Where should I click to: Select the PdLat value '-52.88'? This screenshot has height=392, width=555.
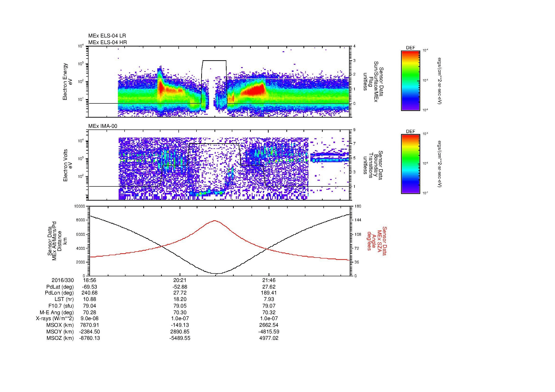180,287
